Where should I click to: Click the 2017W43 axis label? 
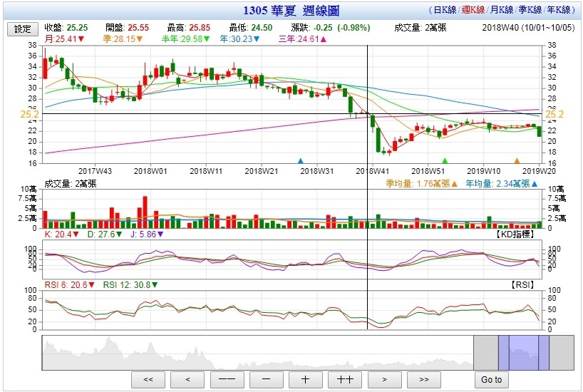(95, 171)
